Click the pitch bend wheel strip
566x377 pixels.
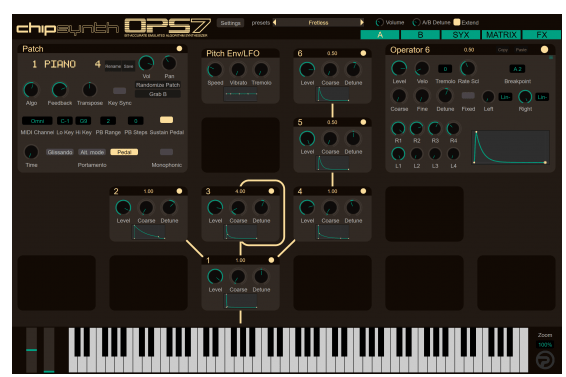[31, 350]
